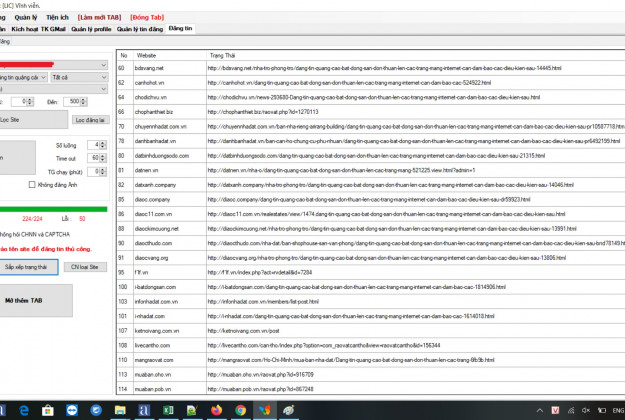Open the 'Quản lý' menu
This screenshot has width=625, height=420.
26,17
